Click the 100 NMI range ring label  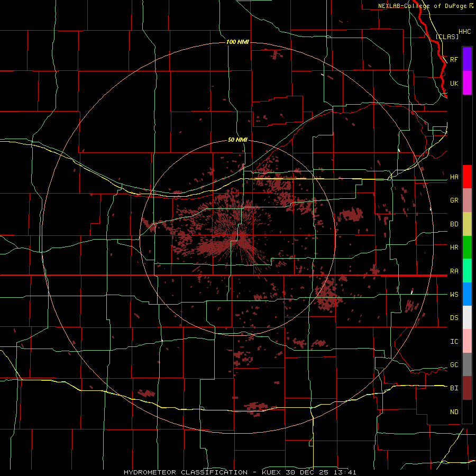click(x=237, y=42)
